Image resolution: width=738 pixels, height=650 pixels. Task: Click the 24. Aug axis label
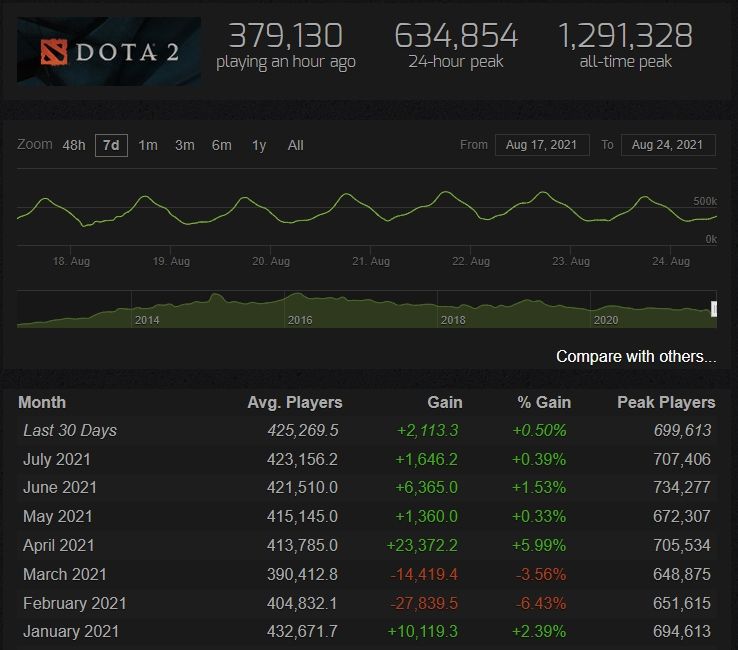coord(671,261)
